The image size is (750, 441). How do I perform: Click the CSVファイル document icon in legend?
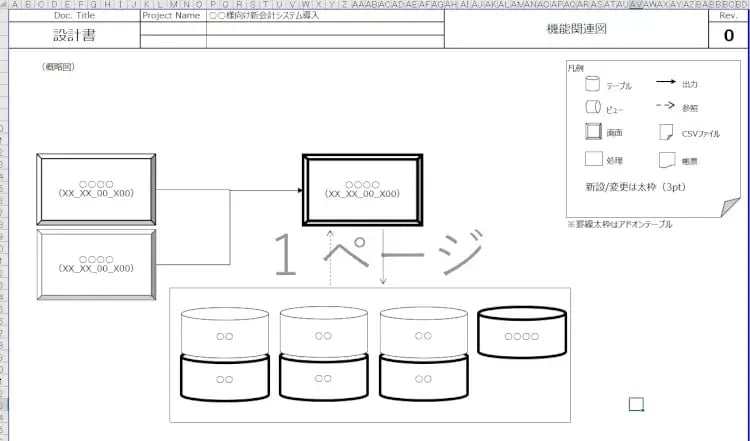click(664, 133)
